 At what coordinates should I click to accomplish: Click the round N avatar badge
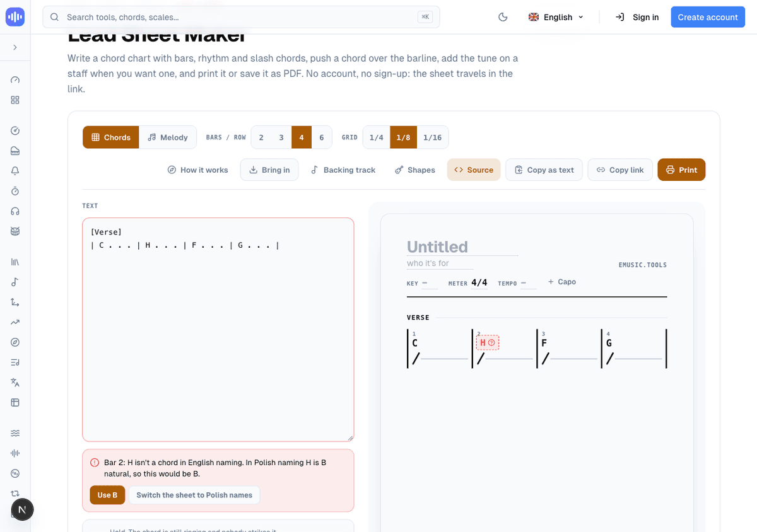[x=23, y=509]
